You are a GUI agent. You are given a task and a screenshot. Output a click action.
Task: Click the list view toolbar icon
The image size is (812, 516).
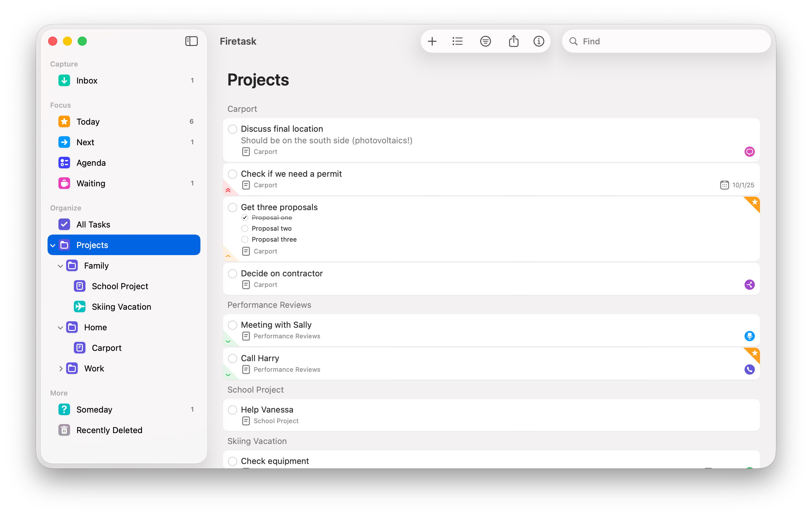(458, 41)
